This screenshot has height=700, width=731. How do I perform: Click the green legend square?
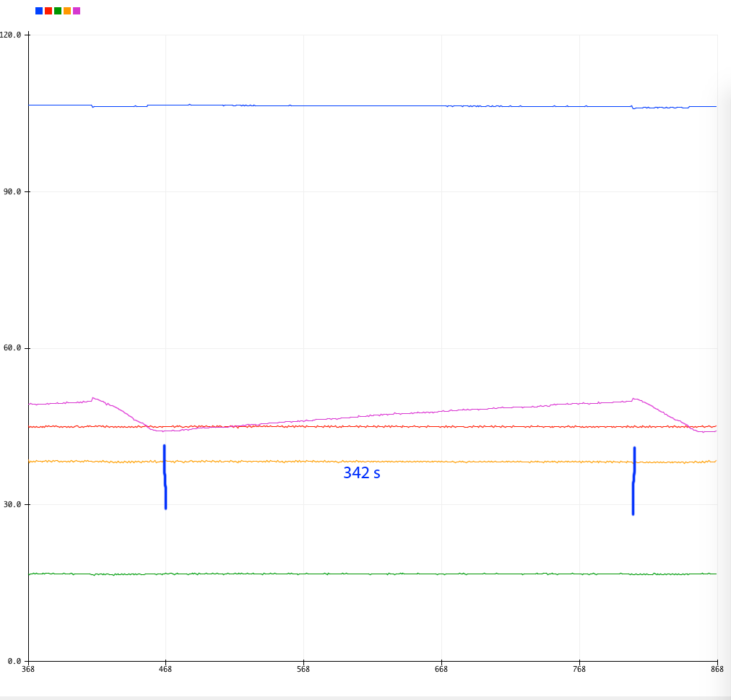pyautogui.click(x=58, y=11)
